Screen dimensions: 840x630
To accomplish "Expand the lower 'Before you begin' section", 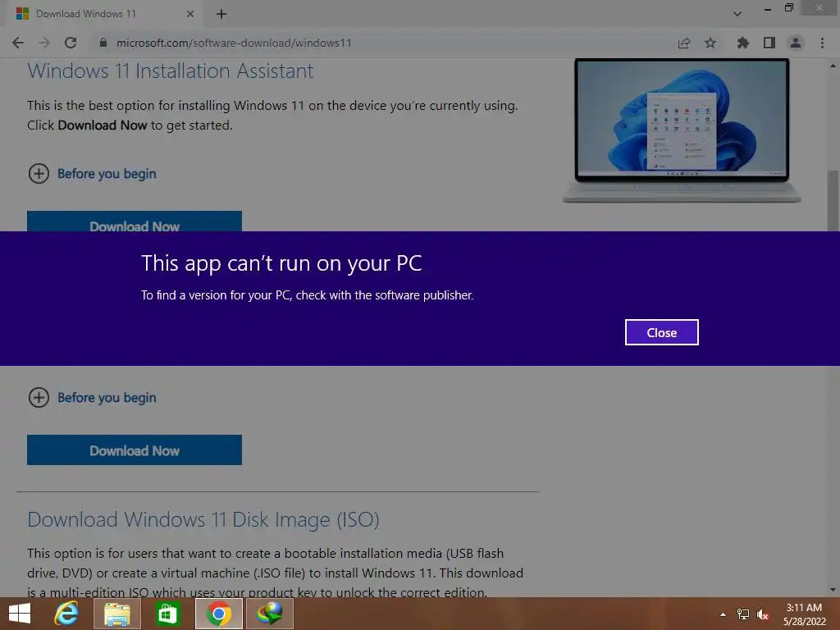I will click(x=92, y=398).
